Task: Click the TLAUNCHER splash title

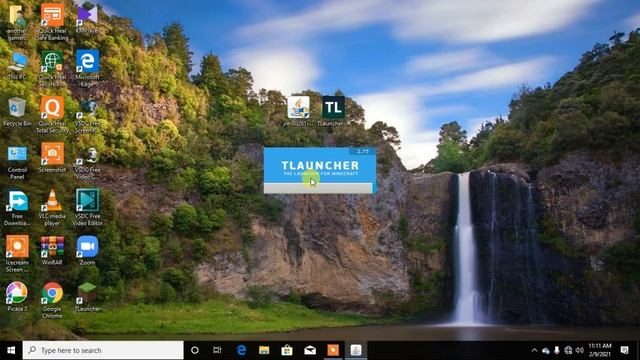Action: [x=320, y=165]
